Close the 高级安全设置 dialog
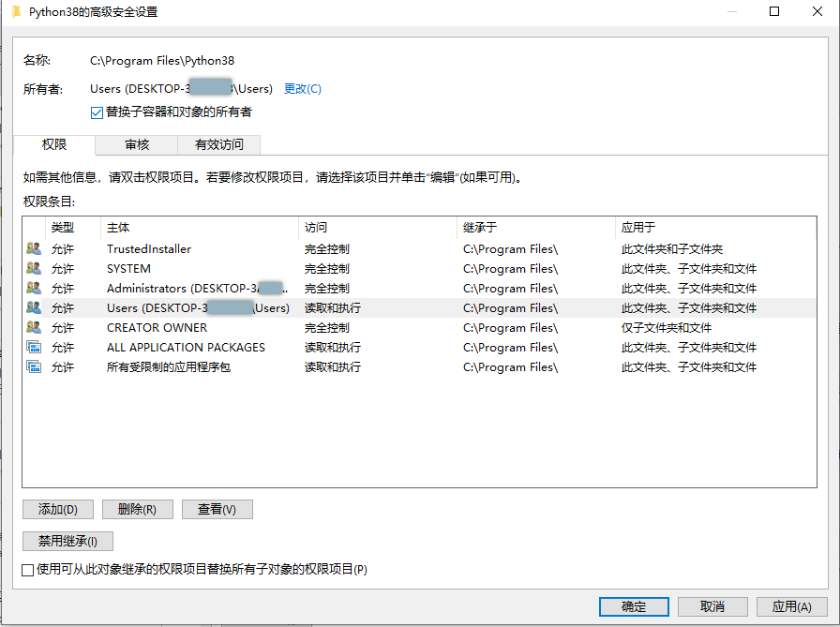The width and height of the screenshot is (840, 627). tap(817, 11)
